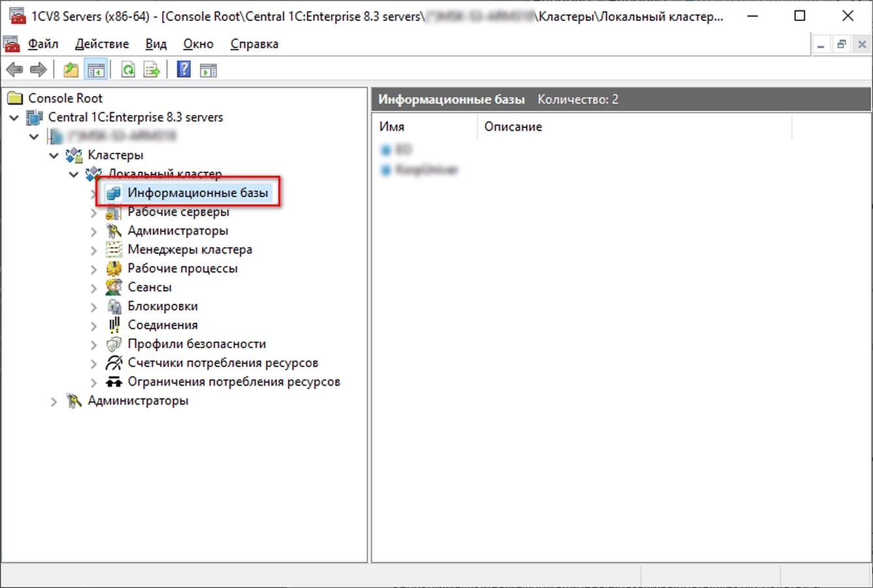
Task: Select the Соединения icon
Action: point(114,325)
